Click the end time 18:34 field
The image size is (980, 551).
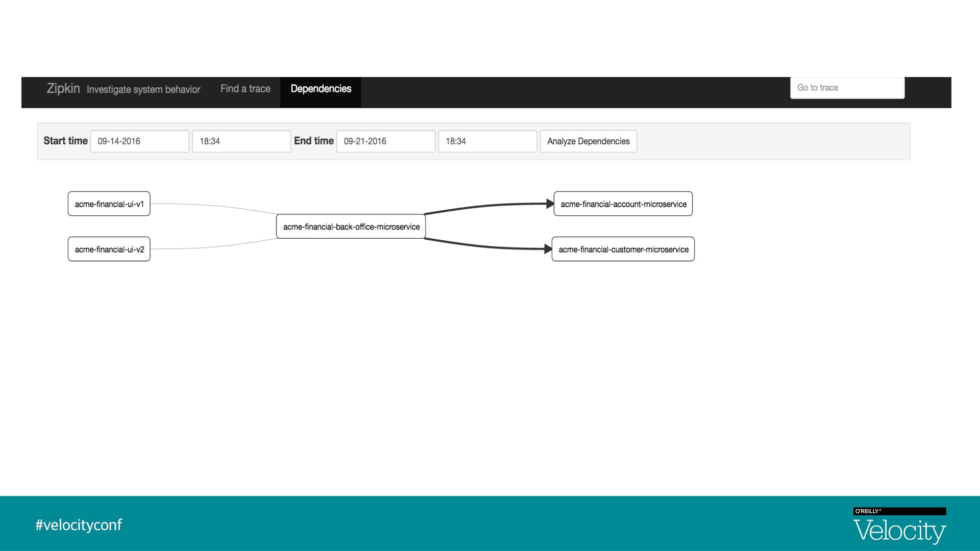point(487,141)
